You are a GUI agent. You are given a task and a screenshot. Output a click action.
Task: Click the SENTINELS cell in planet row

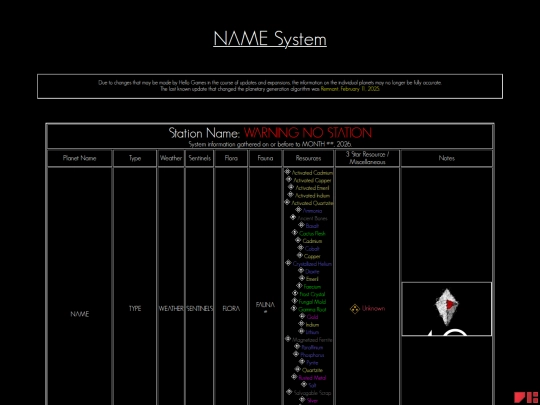199,309
